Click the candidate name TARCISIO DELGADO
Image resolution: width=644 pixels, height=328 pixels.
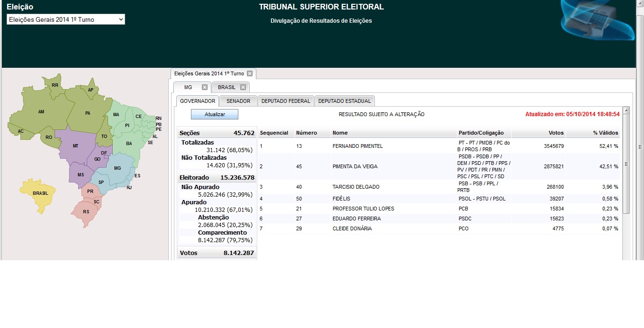pyautogui.click(x=356, y=187)
